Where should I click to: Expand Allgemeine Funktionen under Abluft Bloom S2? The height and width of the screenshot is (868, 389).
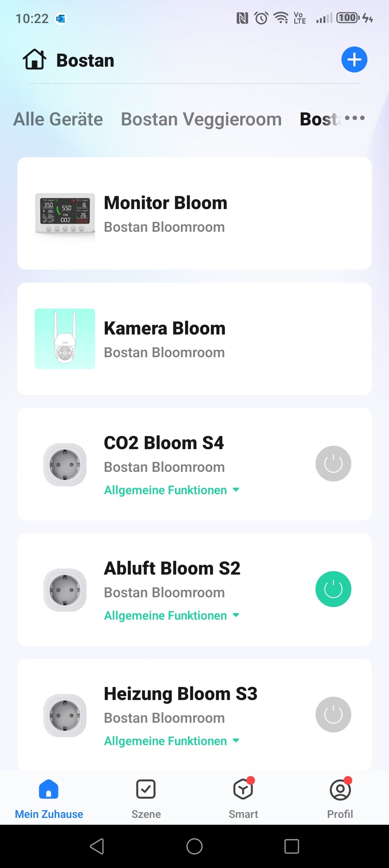tap(171, 616)
